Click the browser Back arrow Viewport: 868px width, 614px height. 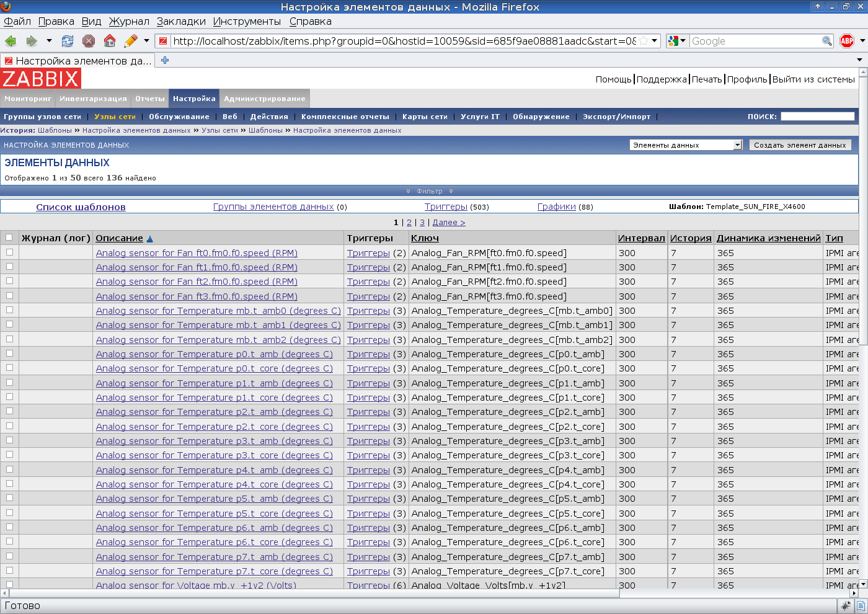coord(11,41)
